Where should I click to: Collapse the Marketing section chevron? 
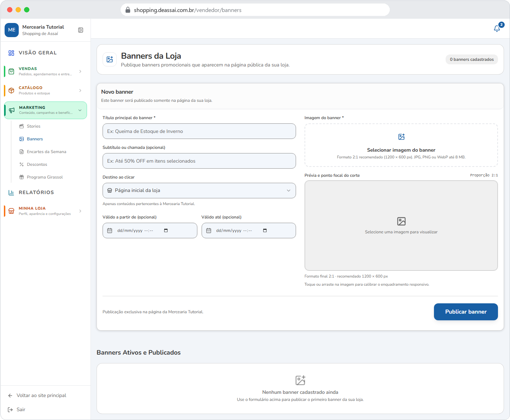click(x=80, y=110)
